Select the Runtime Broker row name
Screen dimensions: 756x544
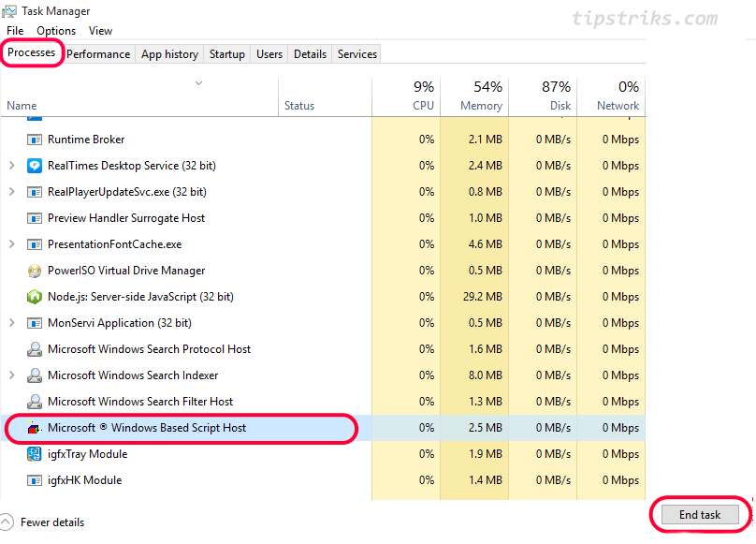click(86, 140)
